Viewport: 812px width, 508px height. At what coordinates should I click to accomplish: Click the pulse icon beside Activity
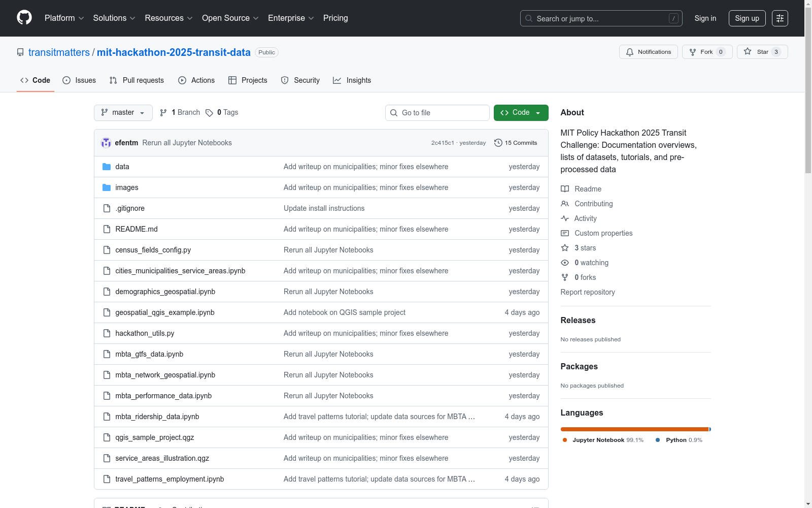565,218
